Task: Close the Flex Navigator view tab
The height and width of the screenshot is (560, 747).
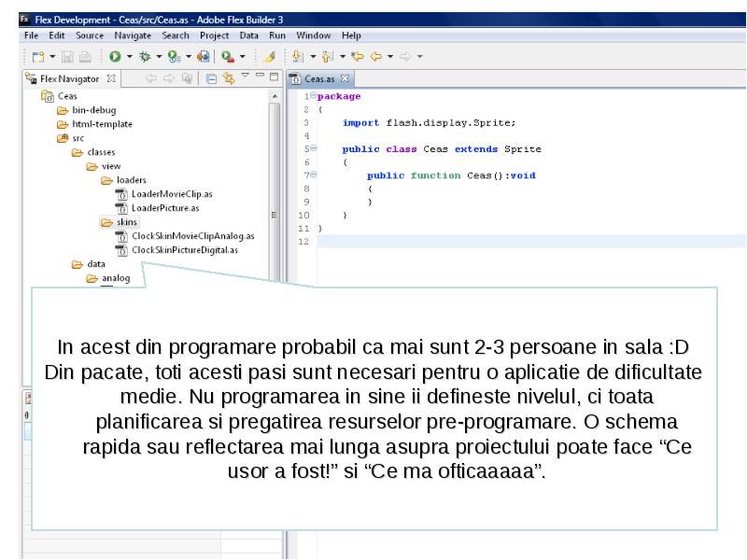Action: pyautogui.click(x=111, y=78)
